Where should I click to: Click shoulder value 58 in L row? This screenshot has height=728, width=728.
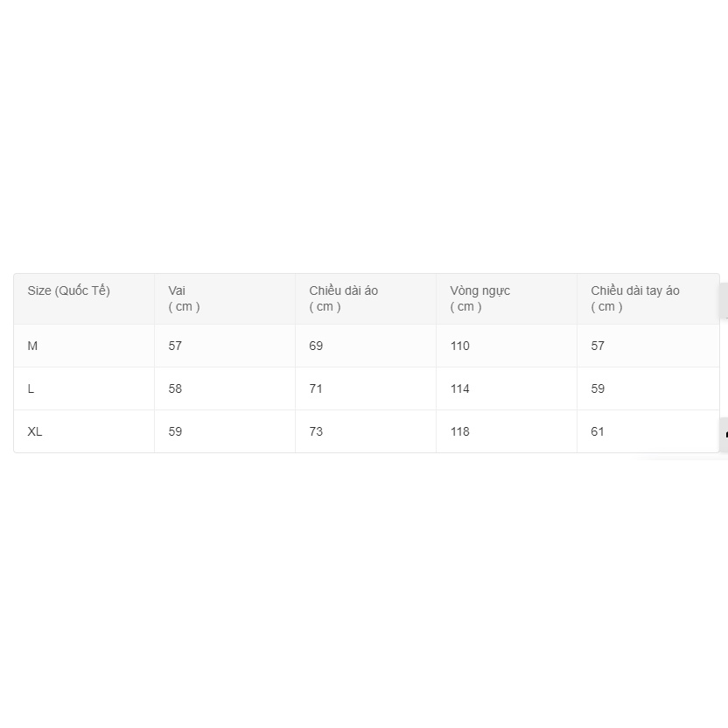[x=175, y=388]
